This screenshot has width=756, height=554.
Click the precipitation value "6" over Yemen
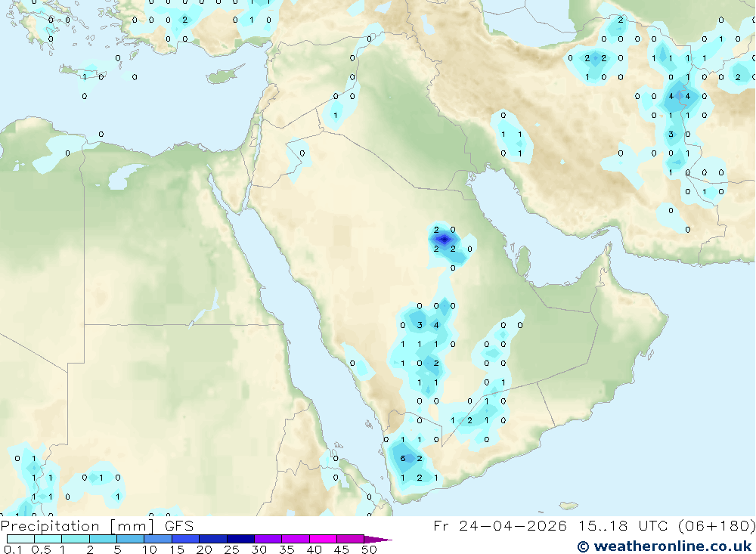click(403, 458)
